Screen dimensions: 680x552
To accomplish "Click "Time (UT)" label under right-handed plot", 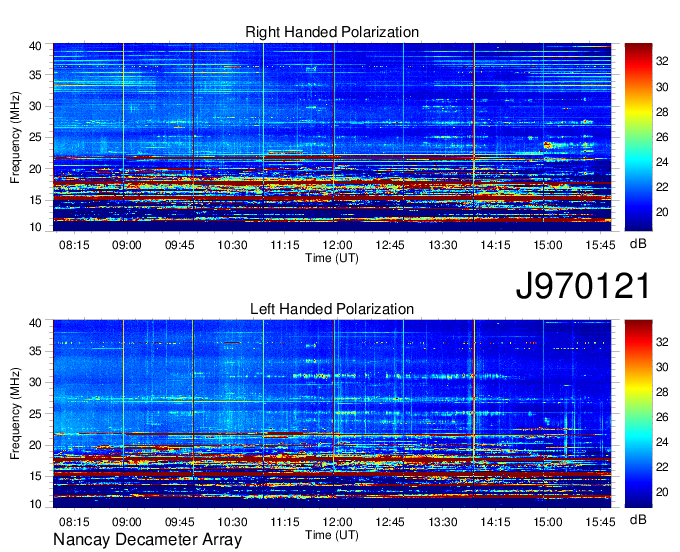I will 332,258.
